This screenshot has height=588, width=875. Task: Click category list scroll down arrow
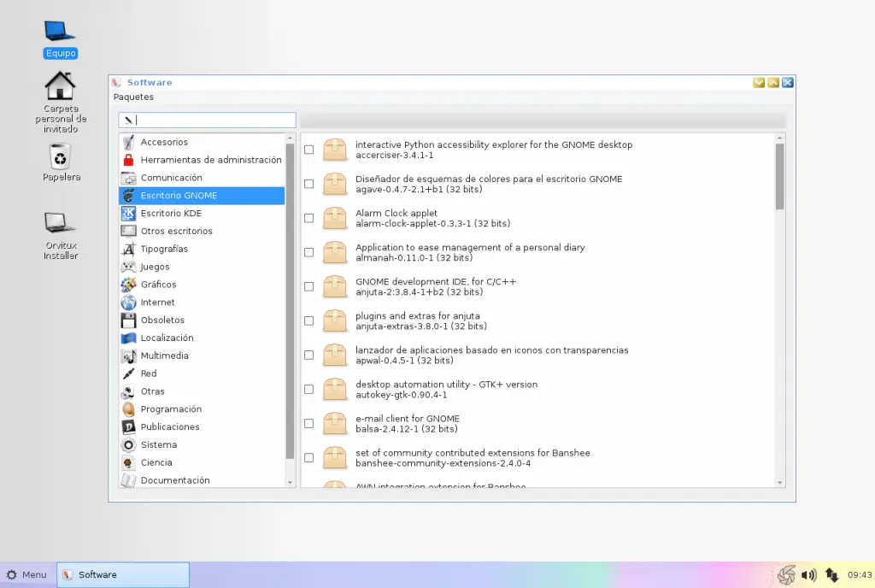tap(290, 483)
